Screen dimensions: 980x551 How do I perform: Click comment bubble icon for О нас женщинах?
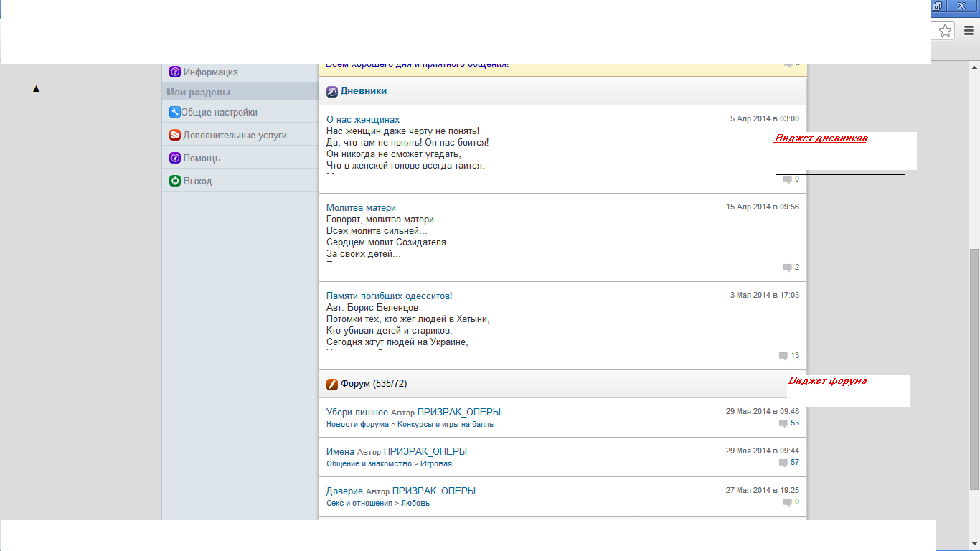coord(788,179)
